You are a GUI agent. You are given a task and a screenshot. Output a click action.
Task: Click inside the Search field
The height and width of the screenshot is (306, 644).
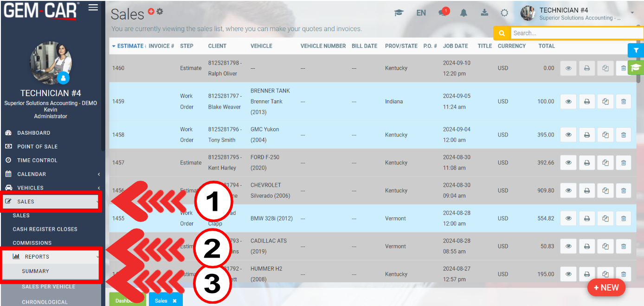click(575, 33)
